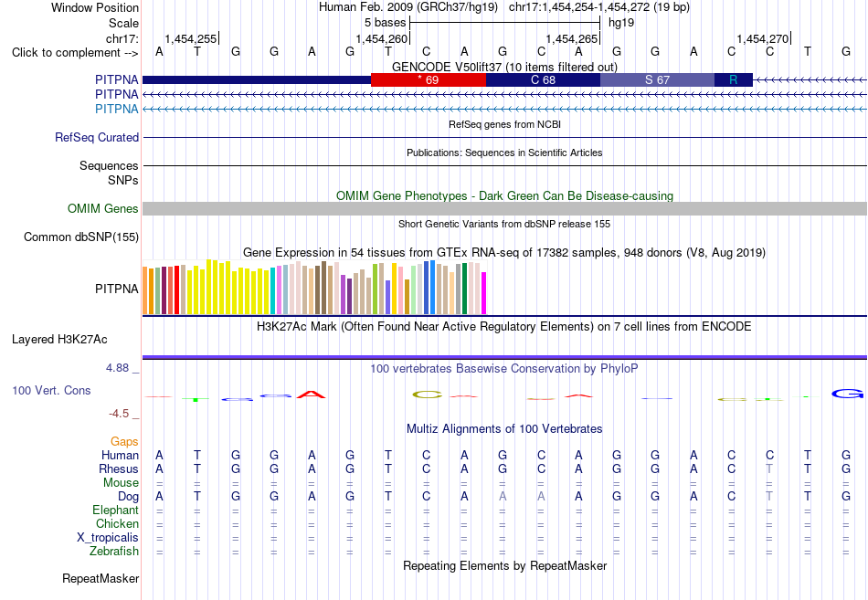Image resolution: width=868 pixels, height=600 pixels.
Task: Click the dark blue UTR block of PITPNA
Action: (257, 79)
